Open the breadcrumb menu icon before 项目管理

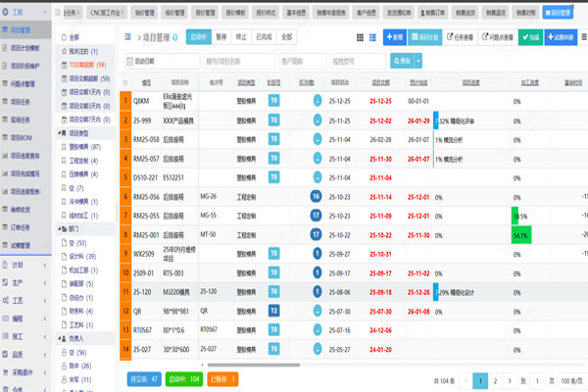127,37
